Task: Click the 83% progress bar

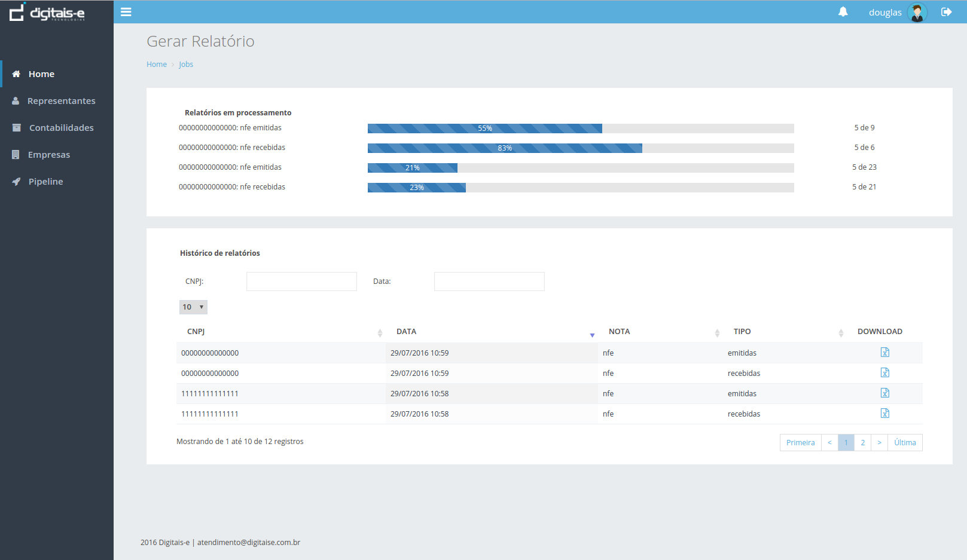Action: pos(505,148)
